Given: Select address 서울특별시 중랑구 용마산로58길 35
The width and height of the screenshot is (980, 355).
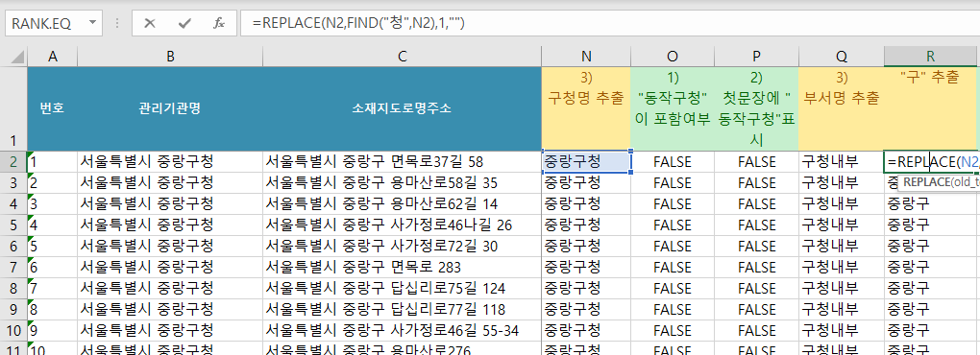Looking at the screenshot, I should tap(402, 183).
